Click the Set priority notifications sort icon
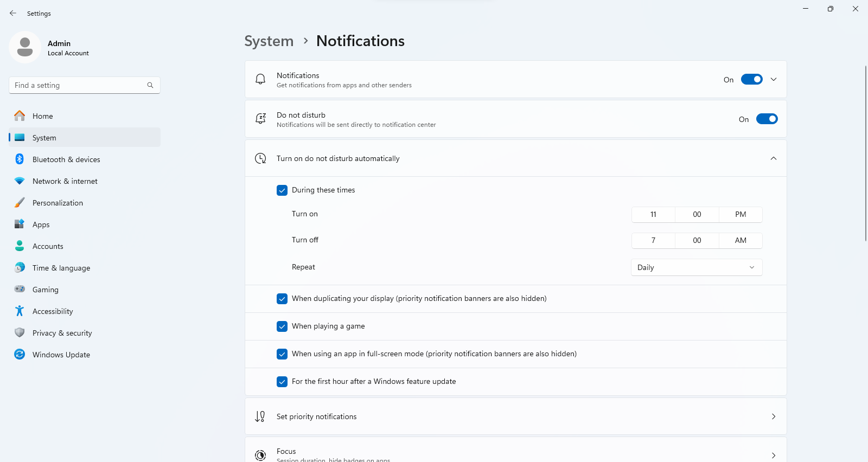 click(x=260, y=416)
